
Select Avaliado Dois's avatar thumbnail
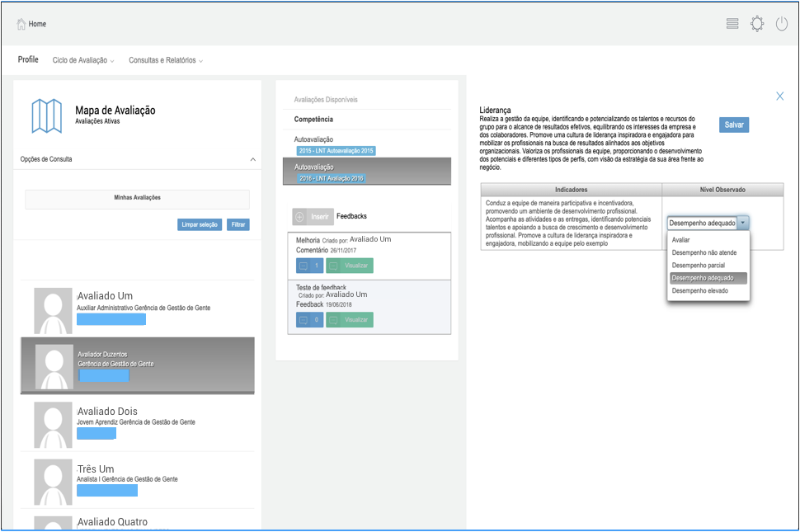(x=53, y=425)
